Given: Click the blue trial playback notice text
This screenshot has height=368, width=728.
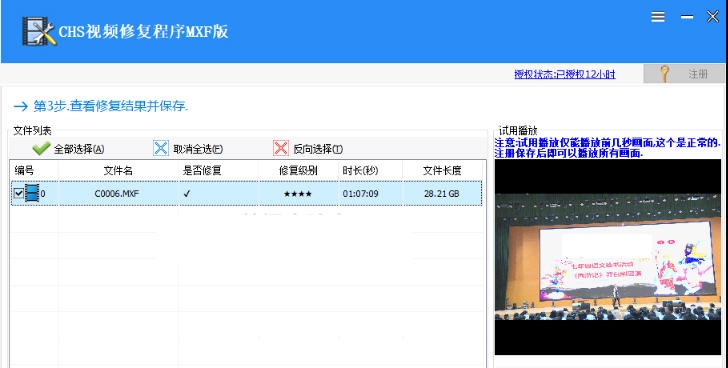Looking at the screenshot, I should tap(608, 148).
